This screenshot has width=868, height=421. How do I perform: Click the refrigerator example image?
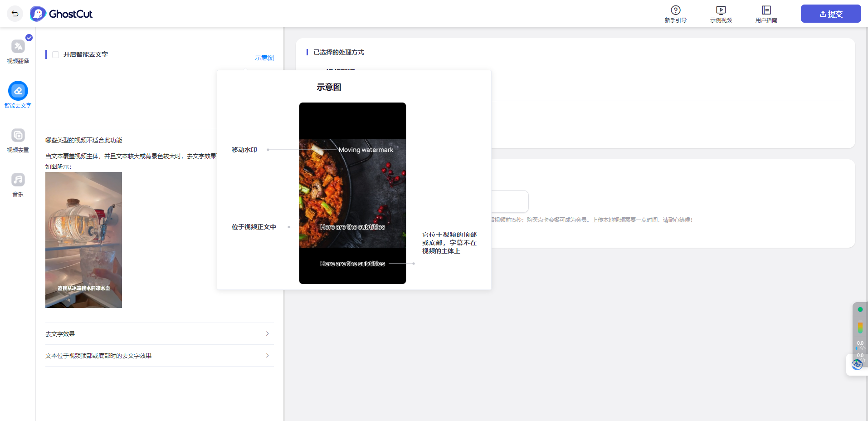(x=83, y=240)
